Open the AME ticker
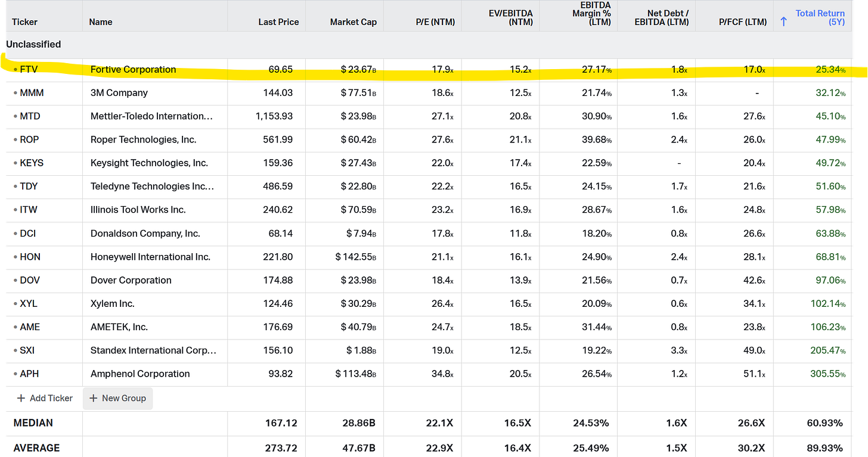The width and height of the screenshot is (868, 457). pyautogui.click(x=30, y=327)
